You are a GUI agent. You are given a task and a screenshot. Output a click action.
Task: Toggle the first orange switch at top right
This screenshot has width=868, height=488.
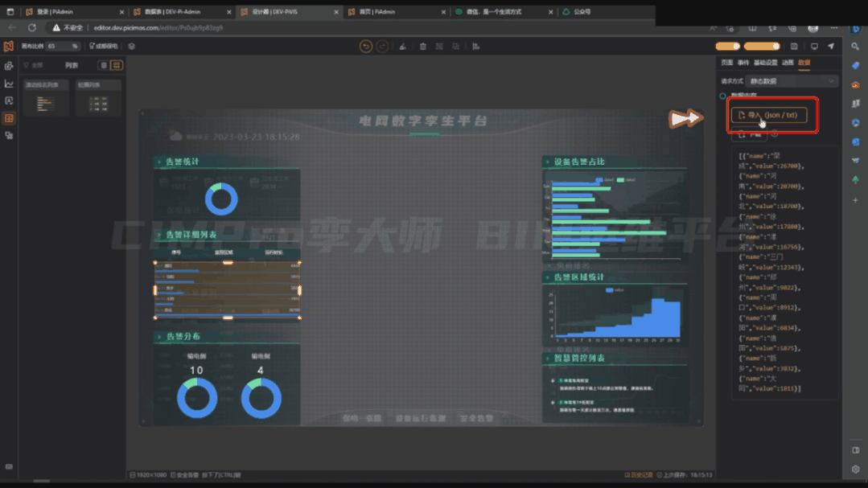(728, 47)
